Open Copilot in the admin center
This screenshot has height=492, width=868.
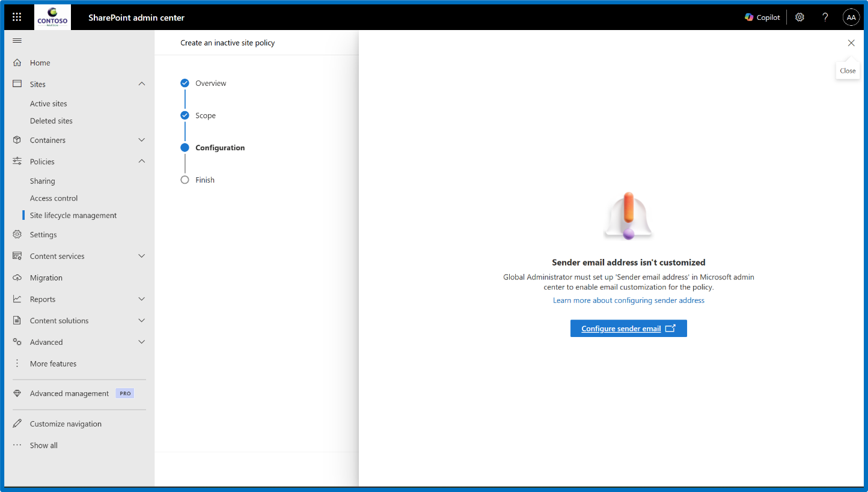(x=762, y=17)
